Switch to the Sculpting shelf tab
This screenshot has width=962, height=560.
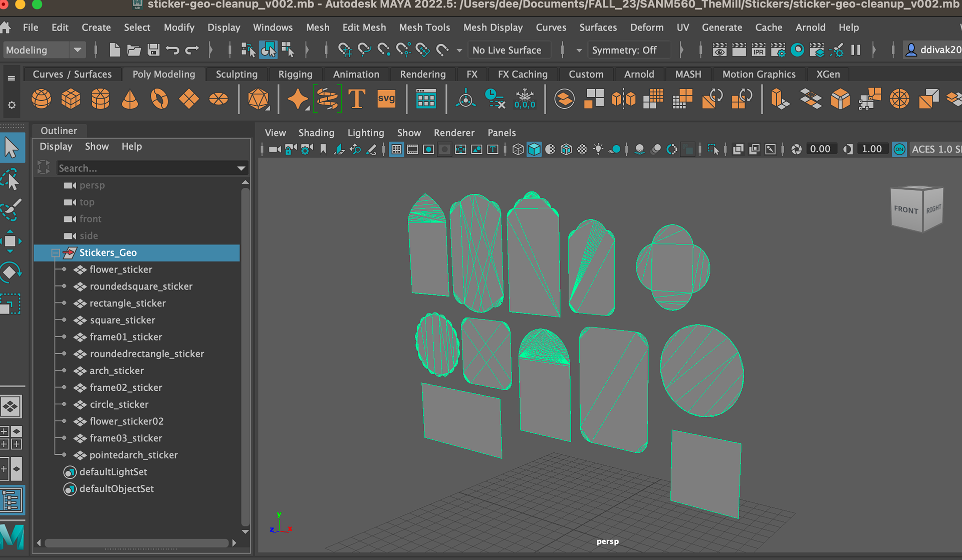pyautogui.click(x=236, y=74)
